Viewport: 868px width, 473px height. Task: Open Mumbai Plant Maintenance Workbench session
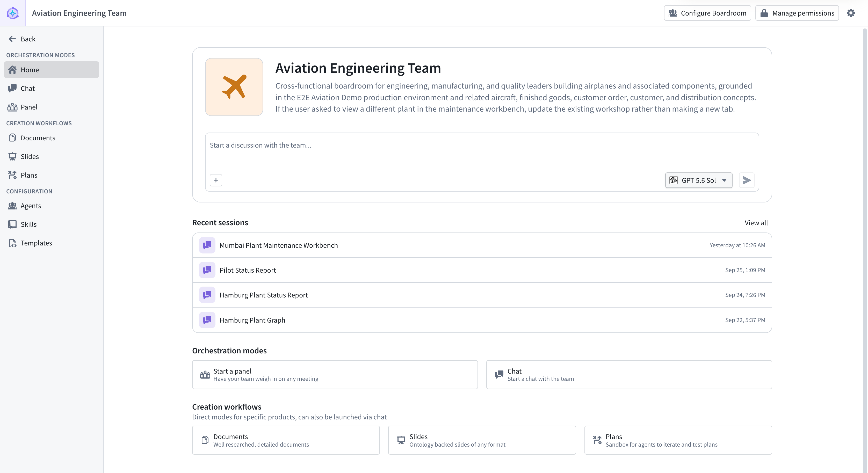[x=482, y=245]
